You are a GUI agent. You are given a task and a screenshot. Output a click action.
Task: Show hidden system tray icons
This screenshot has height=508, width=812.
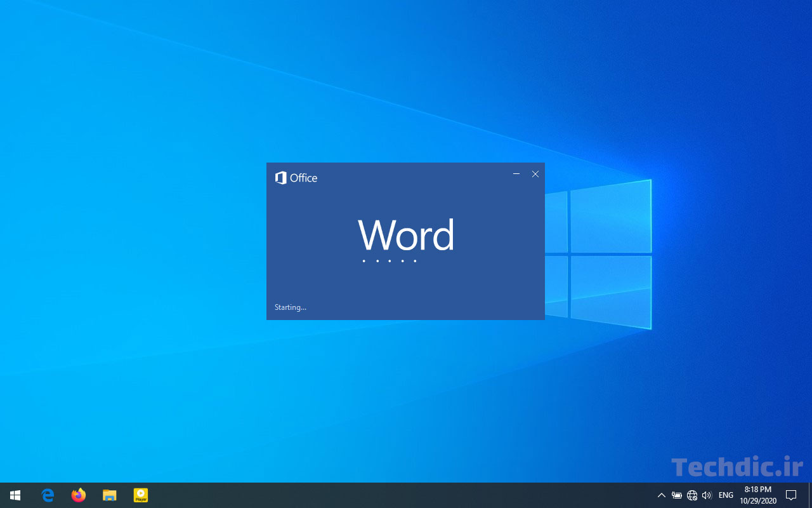click(662, 495)
